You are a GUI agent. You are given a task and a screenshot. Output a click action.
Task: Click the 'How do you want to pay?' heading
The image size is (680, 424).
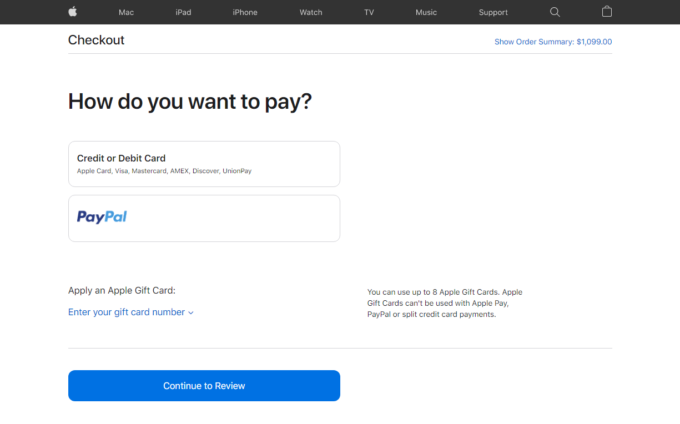(x=190, y=102)
